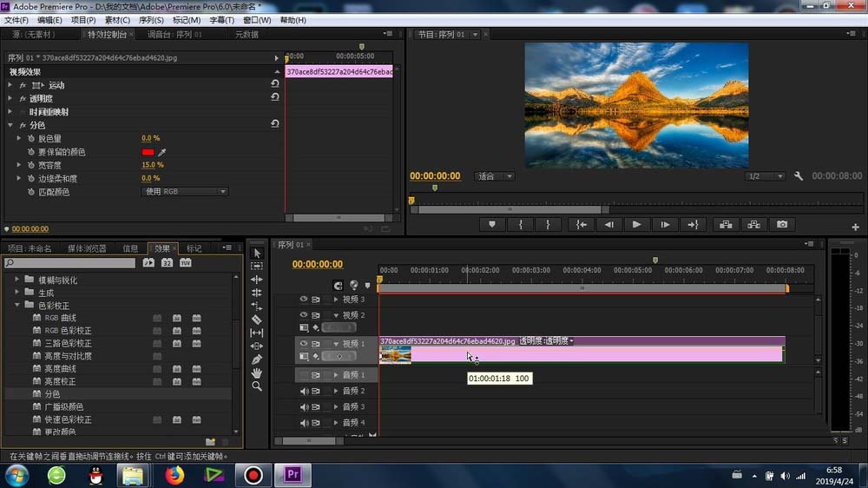Play the sequence in Program monitor
868x488 pixels.
tap(636, 224)
